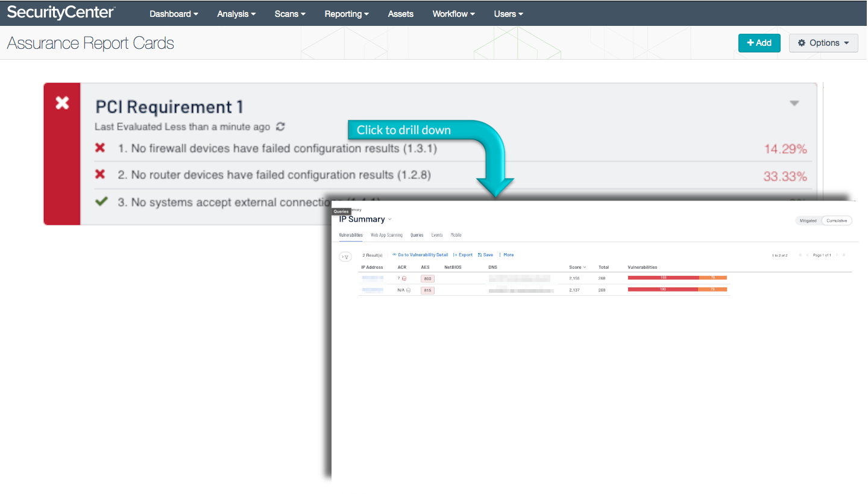The width and height of the screenshot is (868, 494).
Task: Select the Mobile tab
Action: point(456,235)
